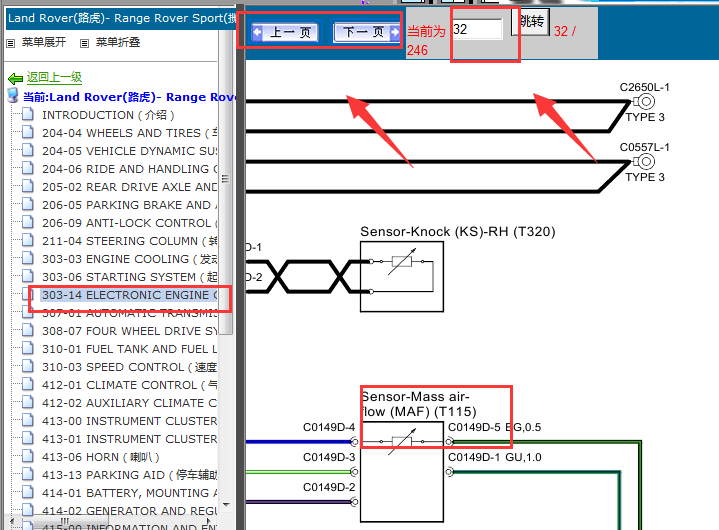Click document icon beside 310-01 FUEL TANK
Viewport: 719px width, 530px height.
28,348
